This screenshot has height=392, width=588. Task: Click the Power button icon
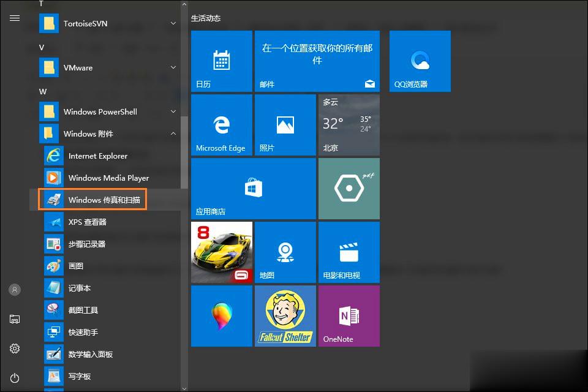tap(15, 378)
